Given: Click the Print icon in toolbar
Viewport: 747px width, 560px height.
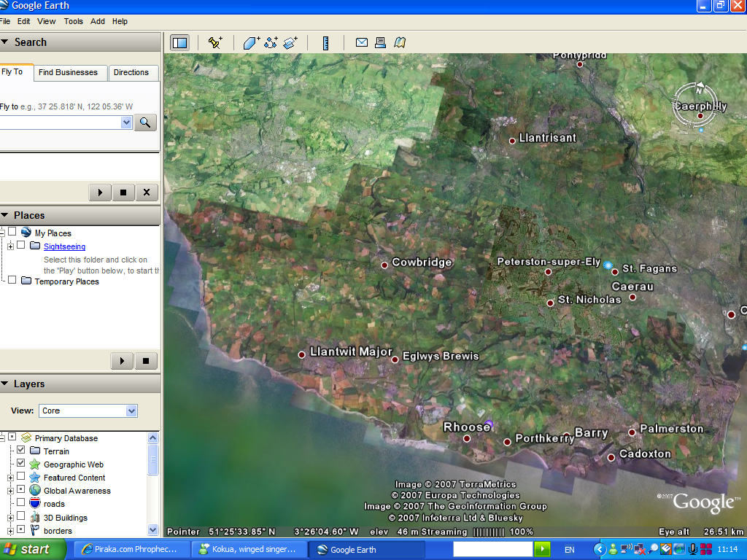Looking at the screenshot, I should [x=380, y=43].
